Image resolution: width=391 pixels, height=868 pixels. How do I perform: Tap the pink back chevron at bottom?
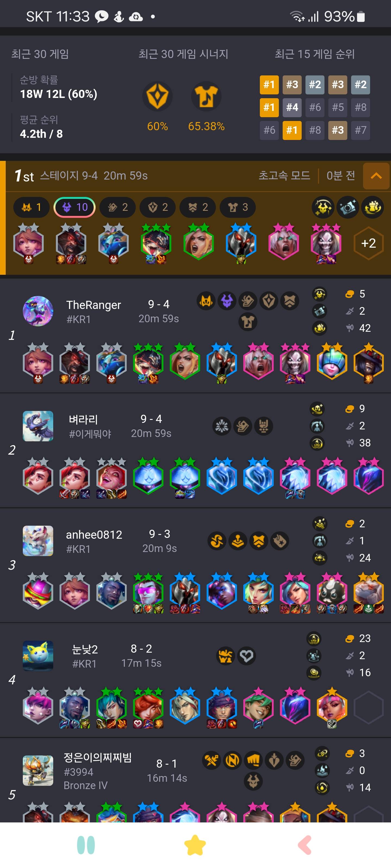[x=305, y=845]
